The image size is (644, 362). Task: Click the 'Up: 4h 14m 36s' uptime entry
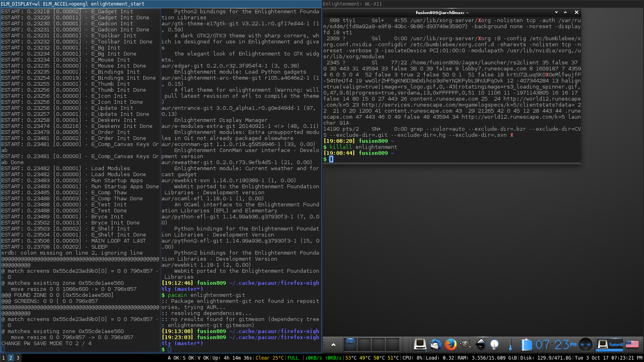[232, 358]
